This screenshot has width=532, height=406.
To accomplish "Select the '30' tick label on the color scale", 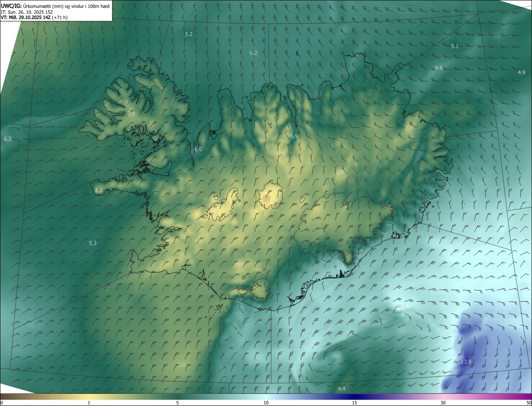I will [443, 403].
